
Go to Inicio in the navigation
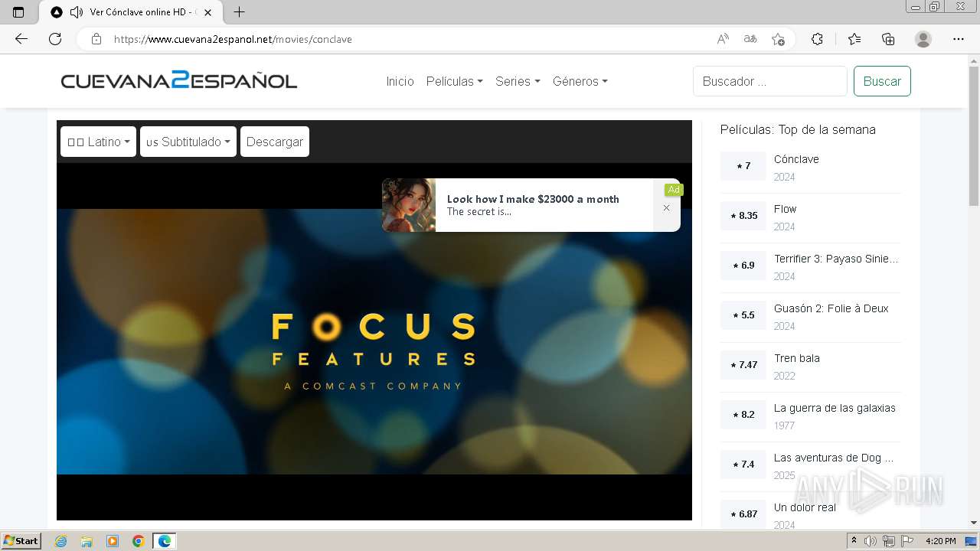[400, 81]
